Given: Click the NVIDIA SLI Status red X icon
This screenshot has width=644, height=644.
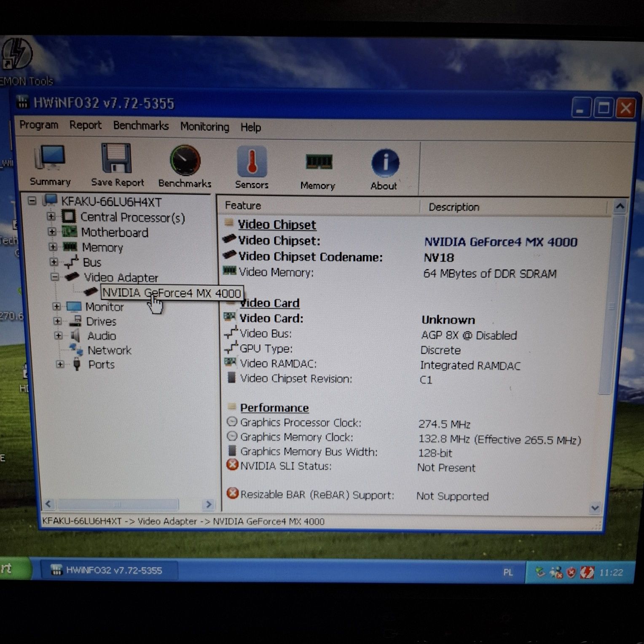Looking at the screenshot, I should [x=232, y=465].
